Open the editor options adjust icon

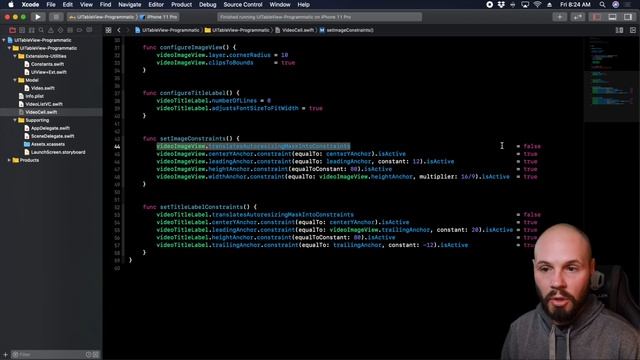coord(619,30)
